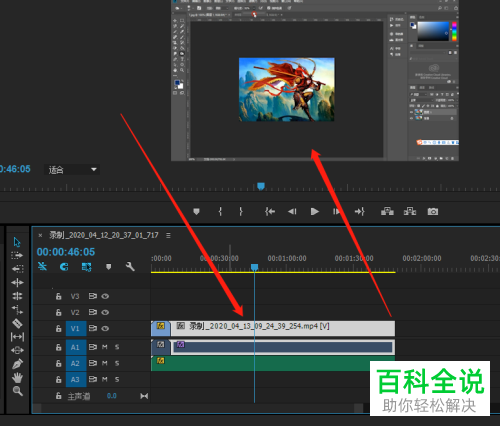
Task: Toggle sync lock on A1
Action: point(93,347)
